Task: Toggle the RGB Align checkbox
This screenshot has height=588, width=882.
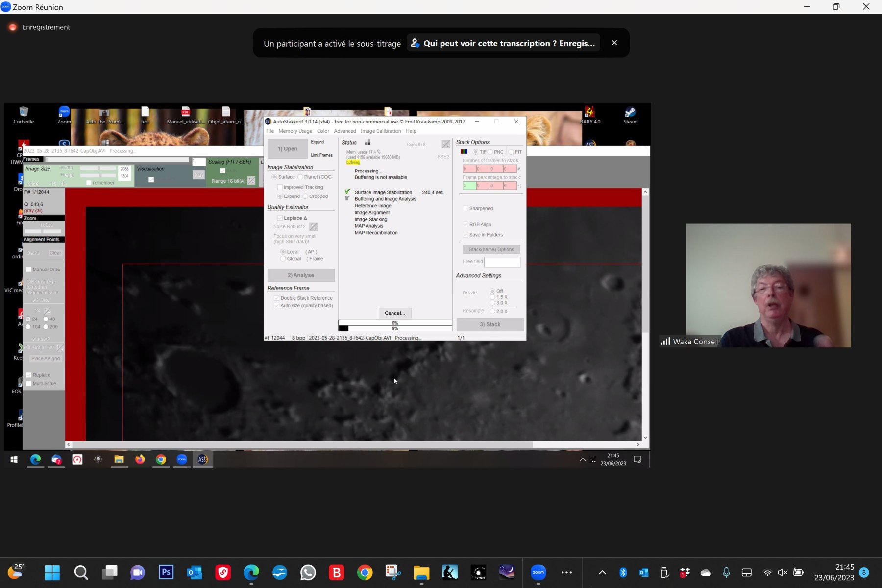Action: click(465, 224)
